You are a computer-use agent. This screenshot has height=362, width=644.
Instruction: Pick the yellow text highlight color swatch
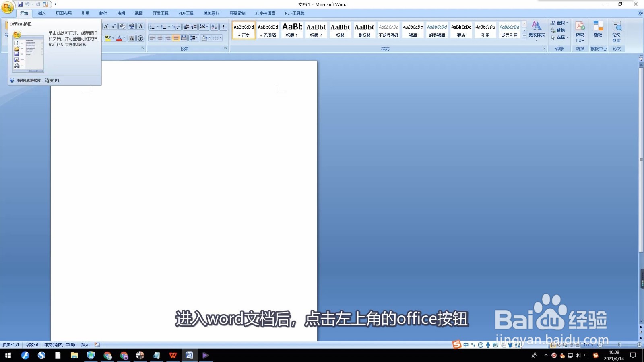pos(108,38)
